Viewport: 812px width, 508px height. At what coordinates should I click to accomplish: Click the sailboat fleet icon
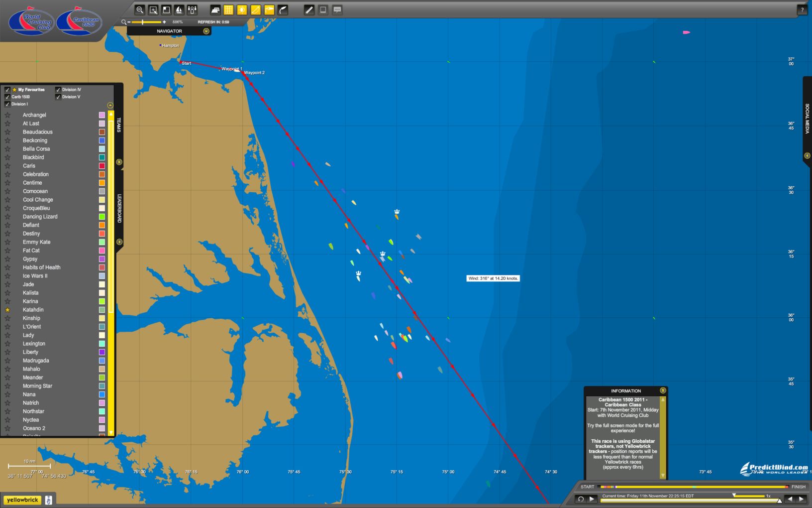[179, 9]
